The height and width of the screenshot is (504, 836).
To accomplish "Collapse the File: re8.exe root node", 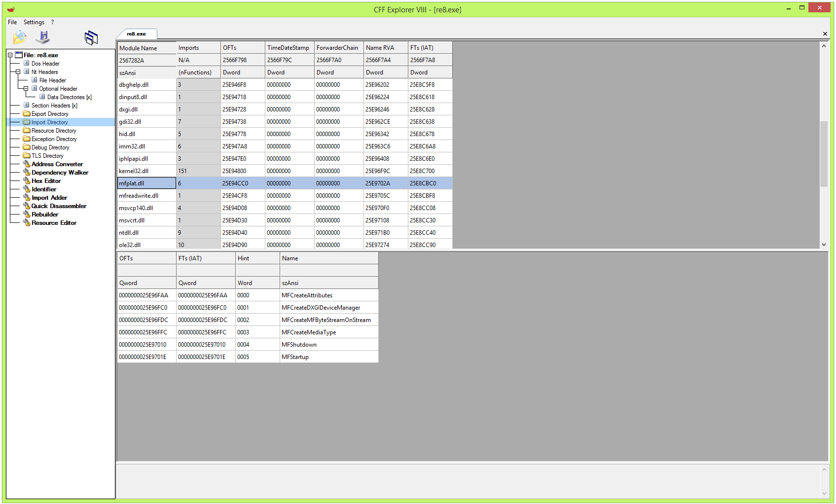I will (10, 55).
